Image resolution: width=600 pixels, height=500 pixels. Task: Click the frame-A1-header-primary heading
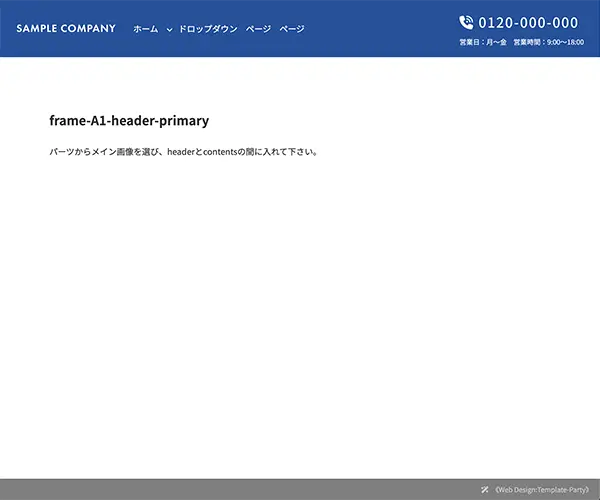[x=129, y=121]
